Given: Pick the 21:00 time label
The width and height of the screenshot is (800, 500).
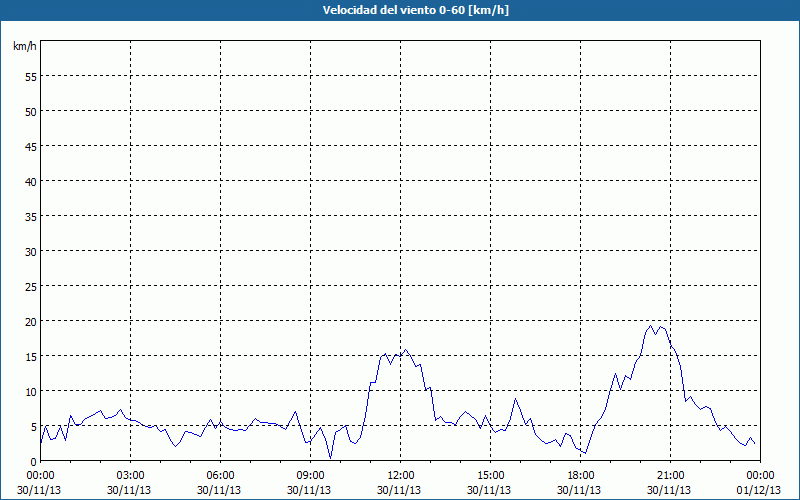Looking at the screenshot, I should click(x=670, y=476).
